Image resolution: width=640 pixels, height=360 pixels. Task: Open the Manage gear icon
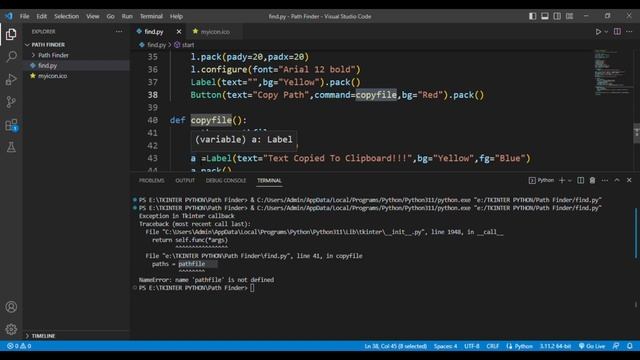pos(11,329)
